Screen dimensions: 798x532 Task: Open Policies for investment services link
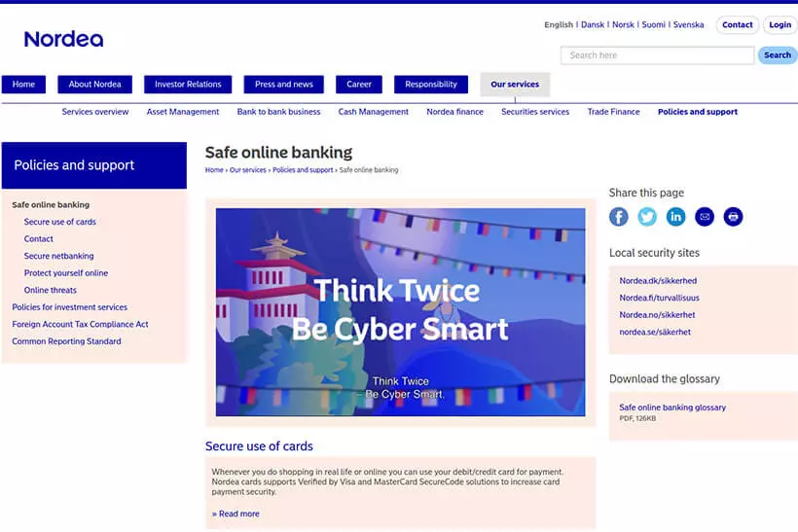tap(69, 307)
